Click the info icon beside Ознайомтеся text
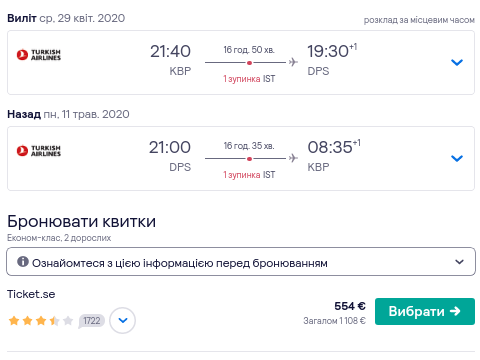This screenshot has width=480, height=360. click(x=23, y=262)
